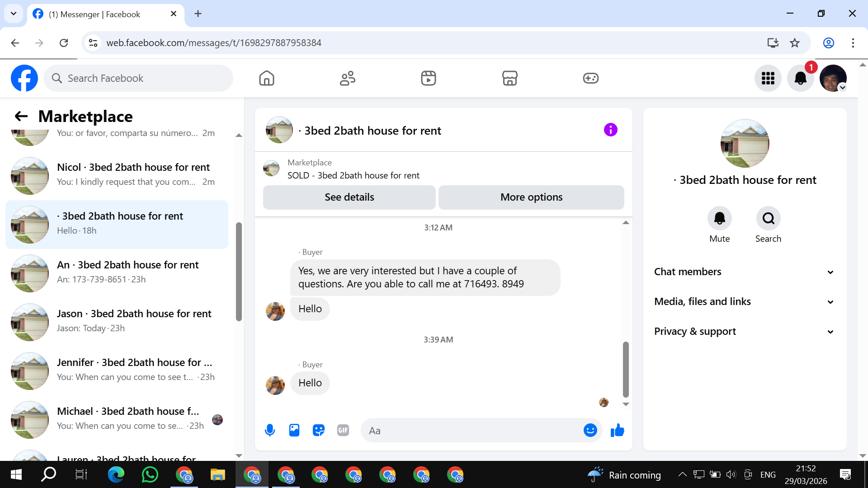
Task: Open the Friends icon in top navigation
Action: pyautogui.click(x=348, y=78)
